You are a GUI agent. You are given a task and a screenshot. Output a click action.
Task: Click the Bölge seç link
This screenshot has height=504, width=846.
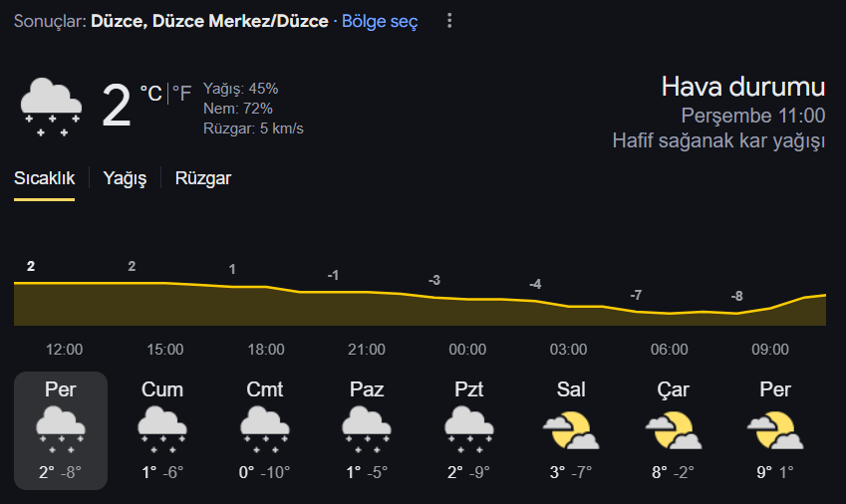(380, 21)
